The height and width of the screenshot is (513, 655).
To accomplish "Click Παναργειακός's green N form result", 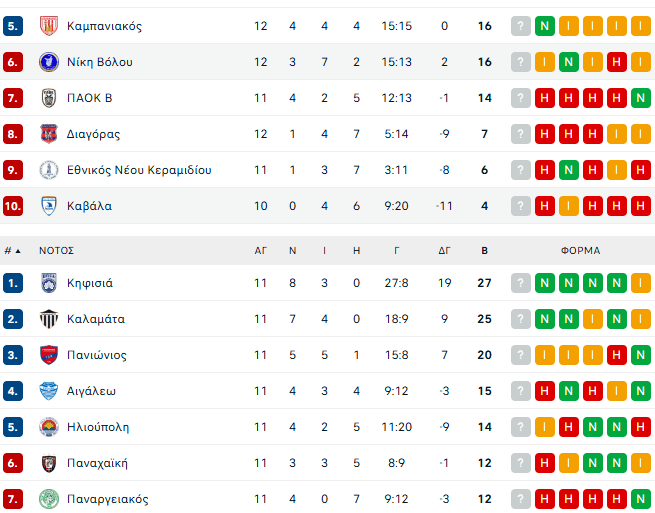I will (x=640, y=499).
